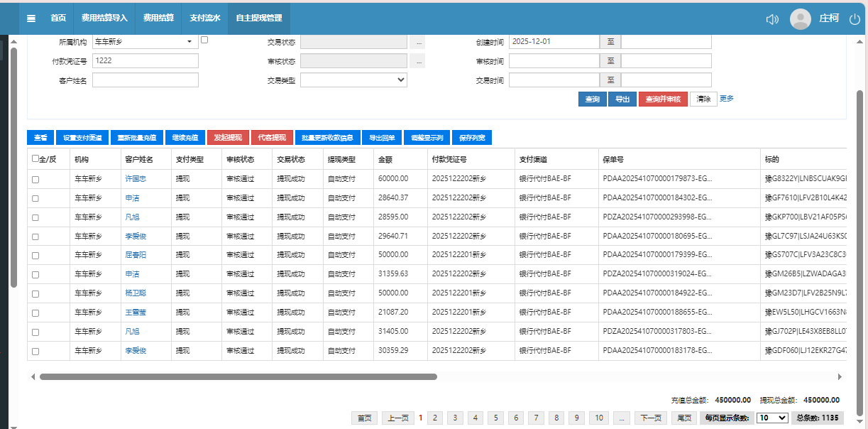Screen dimensions: 868x429
Task: Click the horizontal table scrollbar thumb
Action: point(238,377)
